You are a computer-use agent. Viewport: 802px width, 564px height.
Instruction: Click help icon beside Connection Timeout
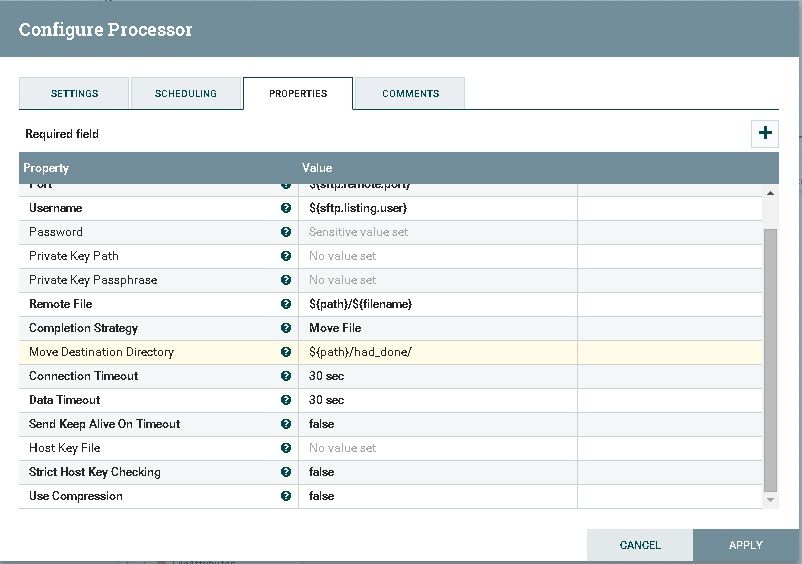(x=286, y=376)
